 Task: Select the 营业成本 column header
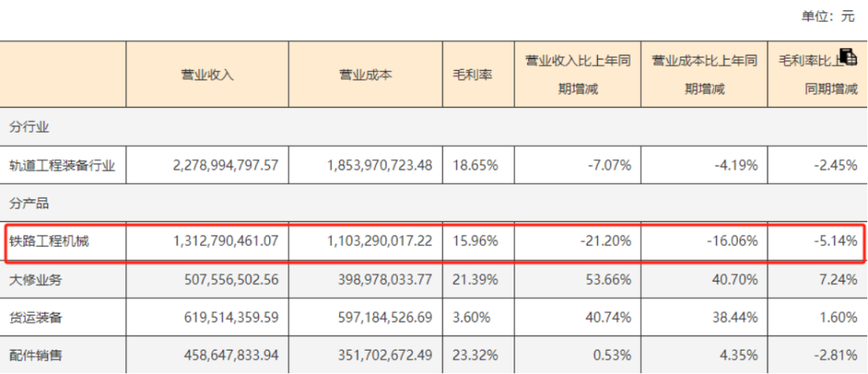pos(365,75)
